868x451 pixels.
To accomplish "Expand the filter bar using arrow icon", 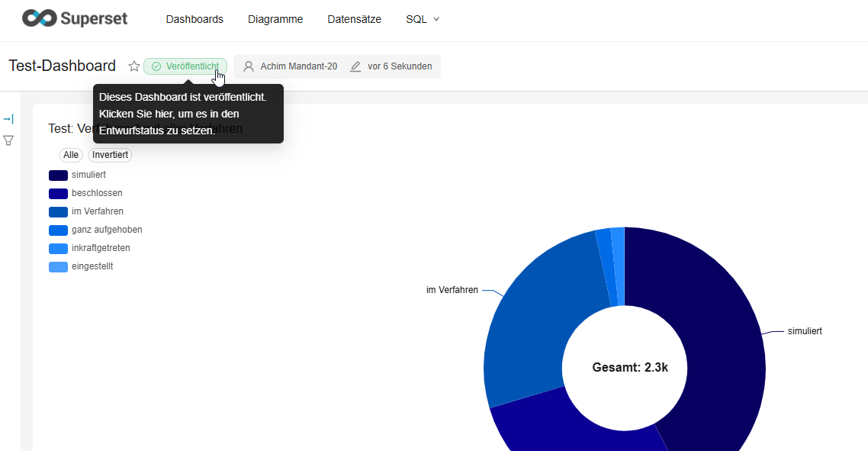I will (8, 119).
